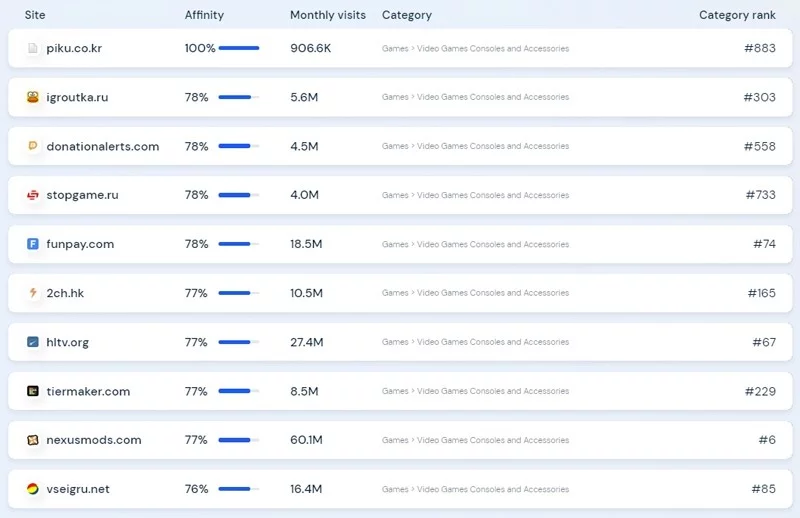Click the piku.co.kr favicon

tap(33, 48)
